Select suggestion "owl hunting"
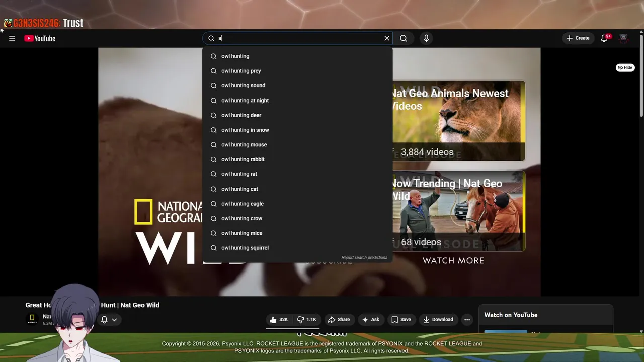 point(297,56)
